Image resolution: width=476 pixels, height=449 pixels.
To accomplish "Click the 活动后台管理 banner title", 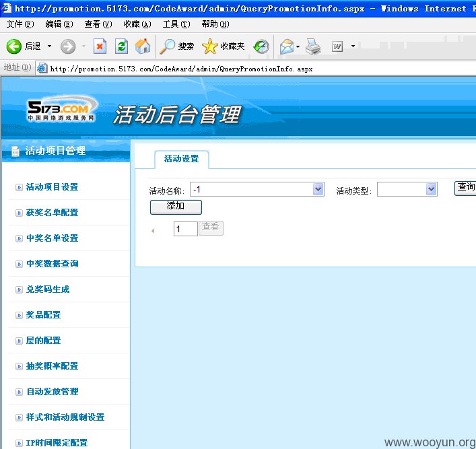I will (177, 114).
